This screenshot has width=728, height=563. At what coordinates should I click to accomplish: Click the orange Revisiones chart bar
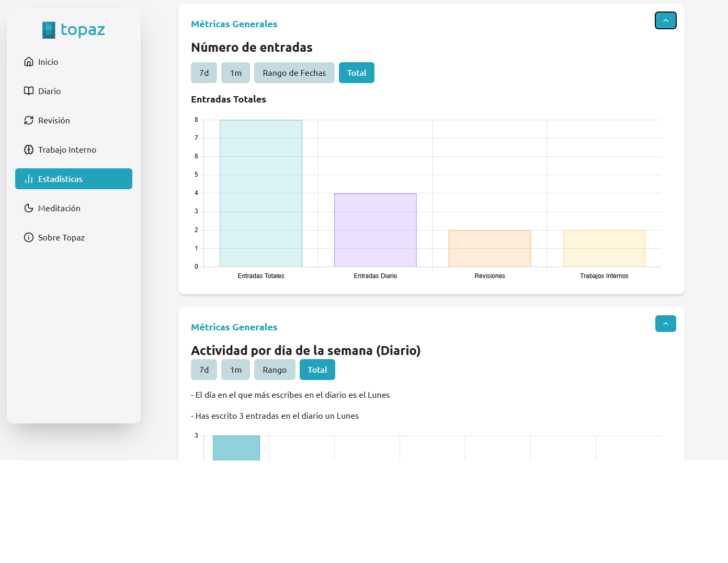490,248
